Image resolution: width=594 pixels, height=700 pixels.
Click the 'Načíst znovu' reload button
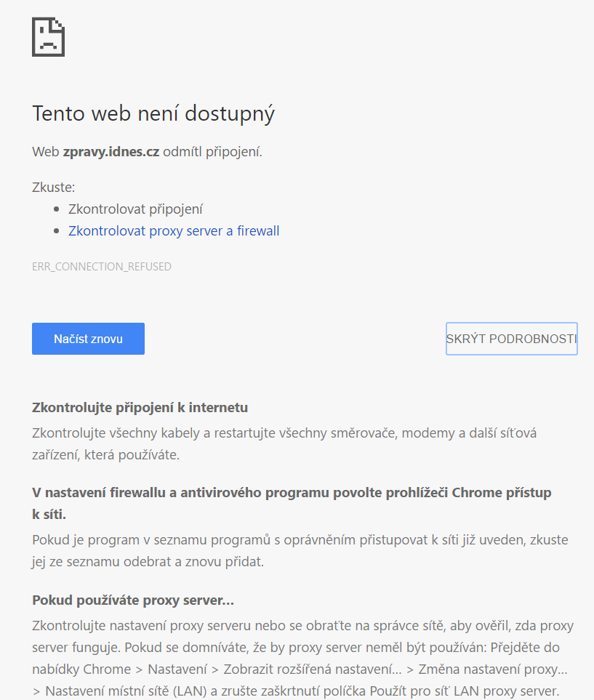point(88,339)
